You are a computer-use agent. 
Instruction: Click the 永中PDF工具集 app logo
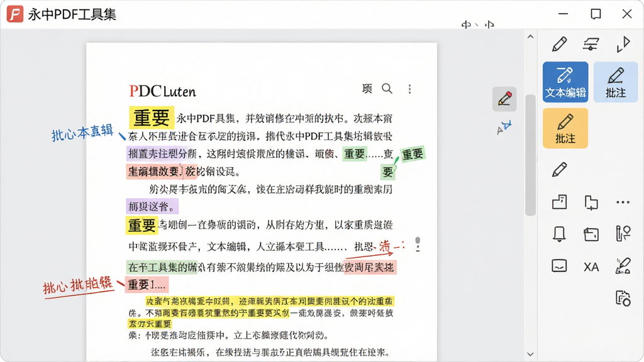15,14
